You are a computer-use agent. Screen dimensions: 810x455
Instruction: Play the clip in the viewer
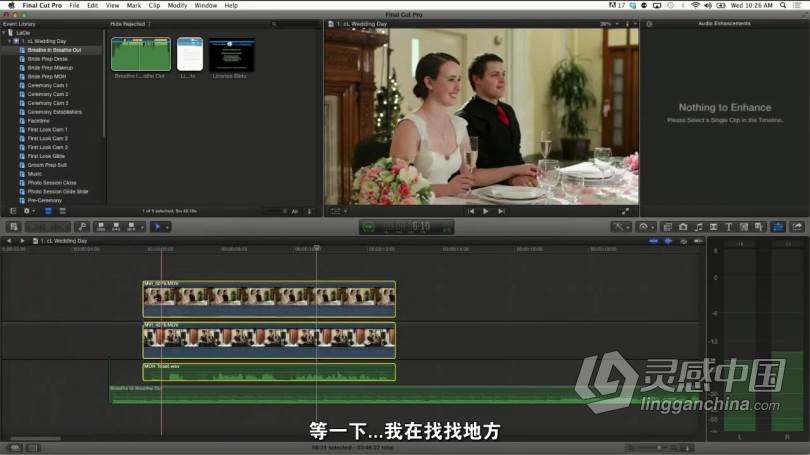pos(486,211)
